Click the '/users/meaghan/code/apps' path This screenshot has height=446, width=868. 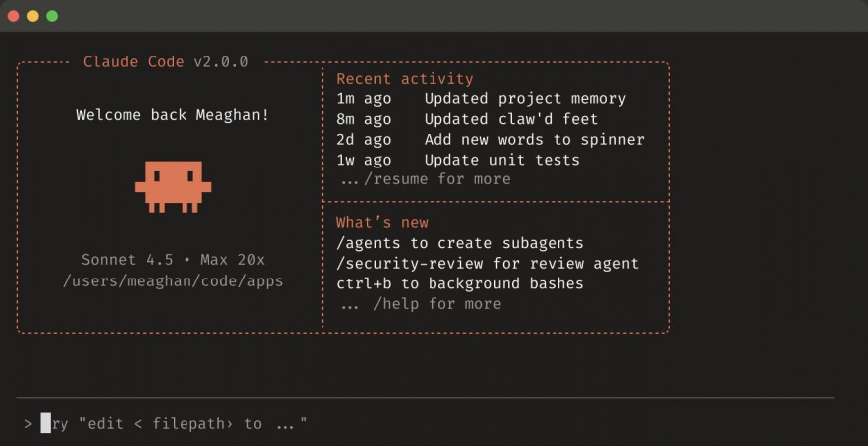173,281
